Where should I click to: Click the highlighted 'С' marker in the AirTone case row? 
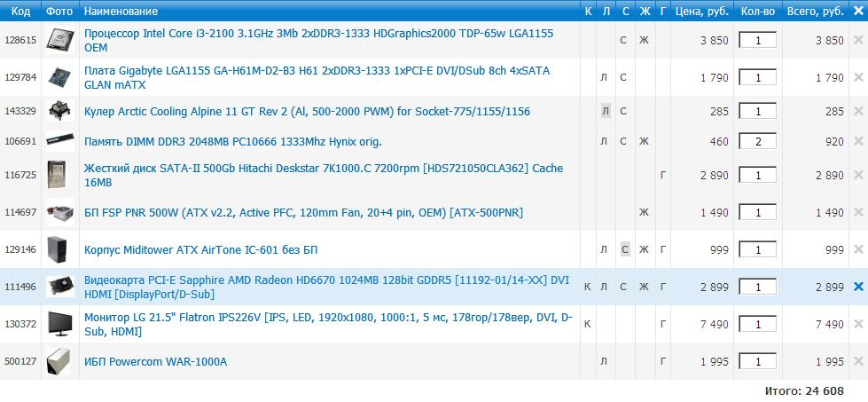(624, 249)
